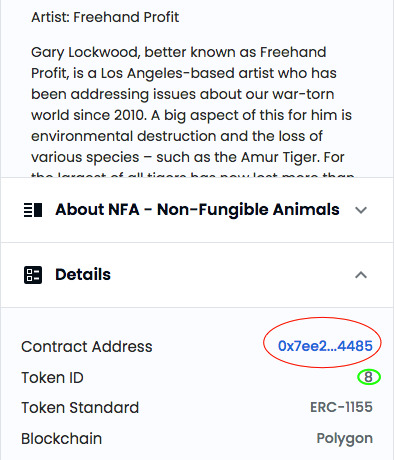The width and height of the screenshot is (394, 460).
Task: Click the cut-off last line of description
Action: (192, 174)
